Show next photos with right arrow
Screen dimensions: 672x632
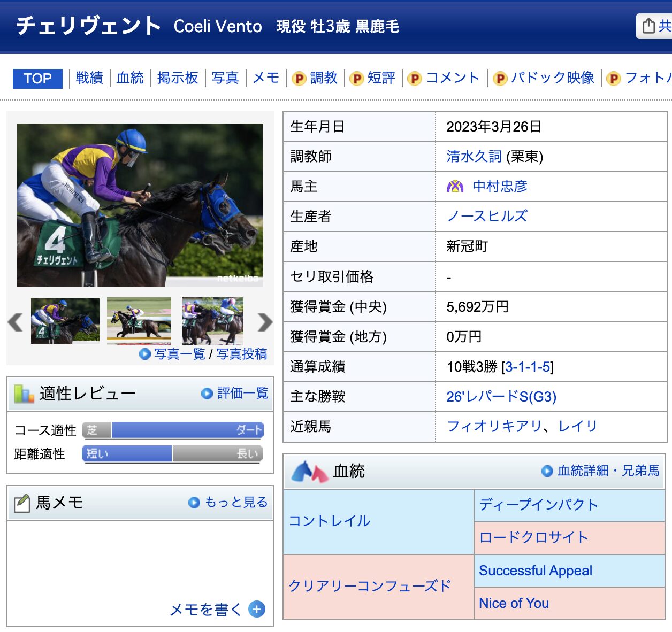[265, 322]
